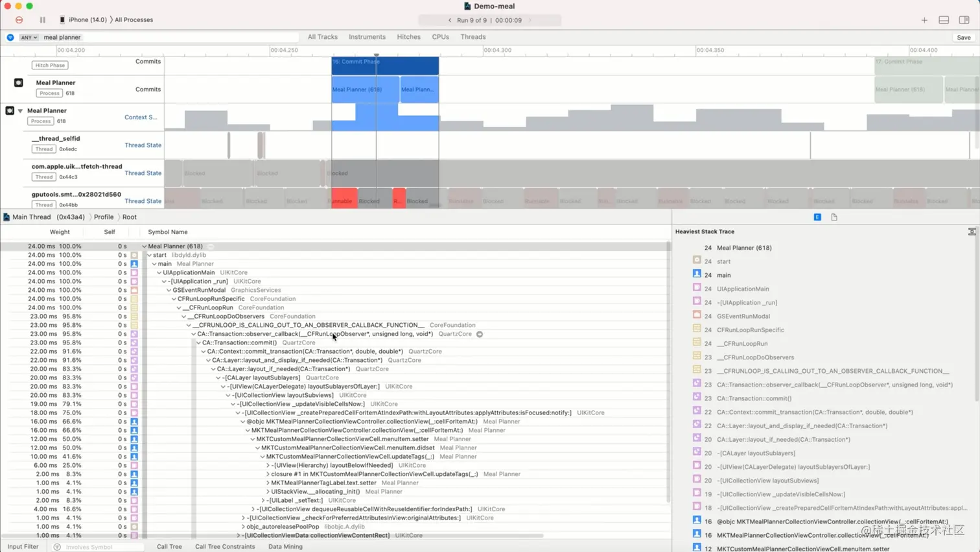This screenshot has height=552, width=980.
Task: Select All Processes target
Action: coord(134,20)
